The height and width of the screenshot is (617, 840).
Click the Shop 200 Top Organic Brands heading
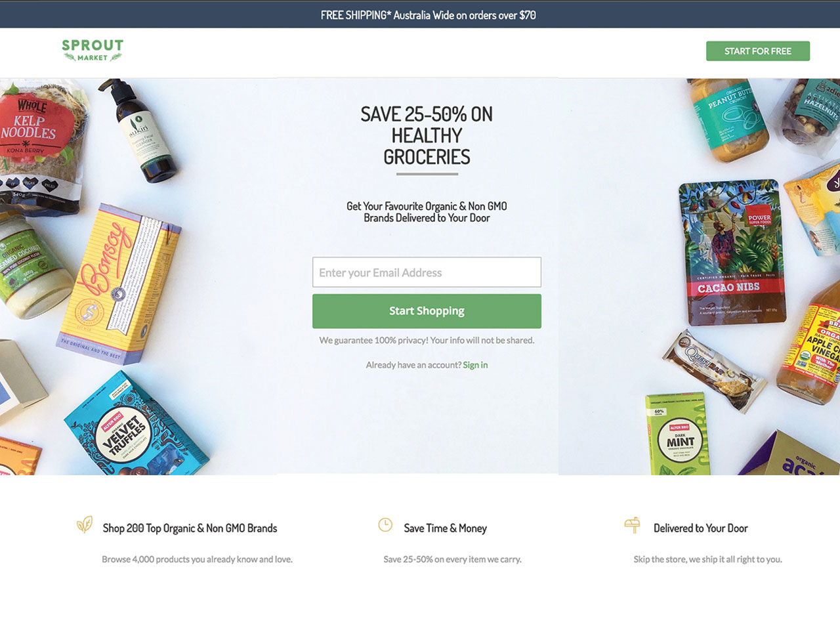pos(190,528)
